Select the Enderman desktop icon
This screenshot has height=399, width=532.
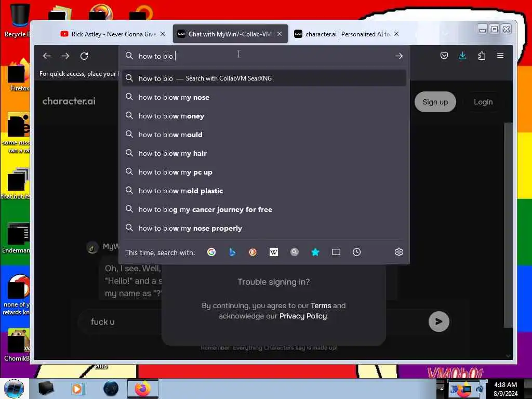16,238
